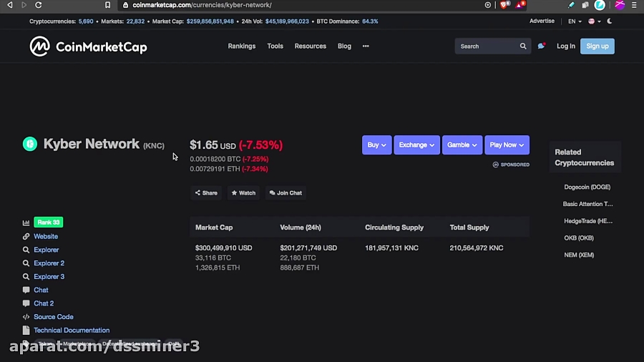This screenshot has height=362, width=644.
Task: Open the Chat 2 link
Action: coord(44,303)
